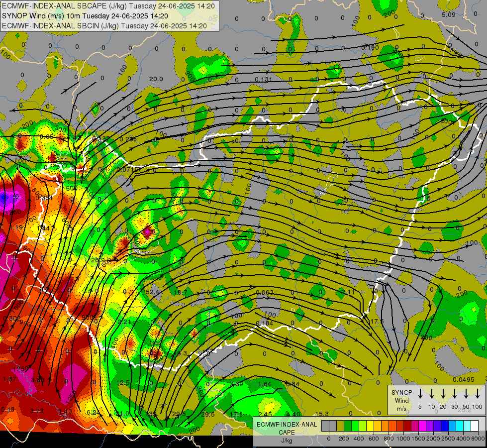Click the map value 1.64
This screenshot has width=487, height=448.
click(x=265, y=384)
